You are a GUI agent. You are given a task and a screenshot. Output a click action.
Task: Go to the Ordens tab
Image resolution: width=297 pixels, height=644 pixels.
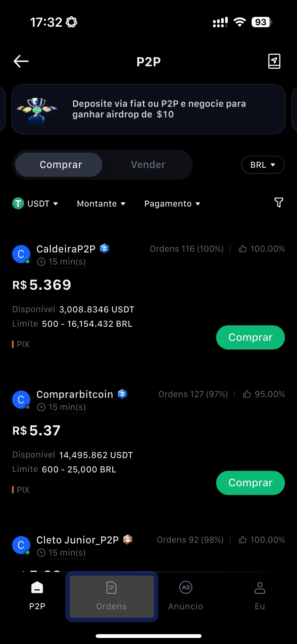(112, 596)
